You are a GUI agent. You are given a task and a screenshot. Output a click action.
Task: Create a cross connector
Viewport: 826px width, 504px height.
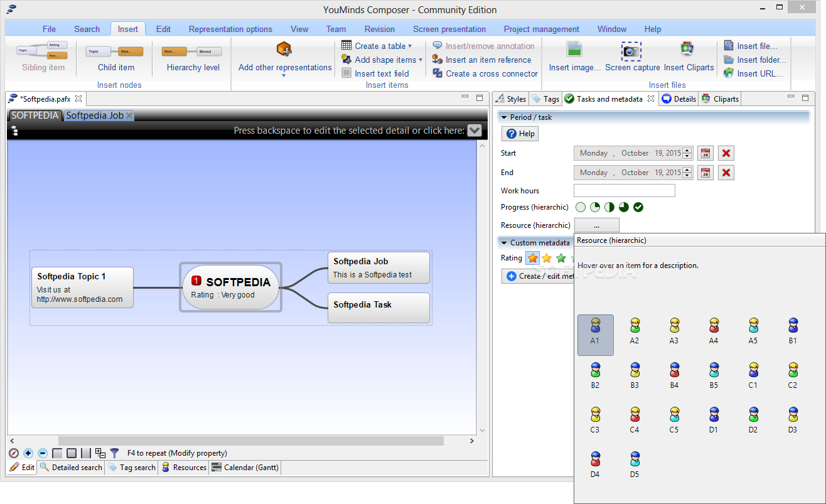click(485, 73)
